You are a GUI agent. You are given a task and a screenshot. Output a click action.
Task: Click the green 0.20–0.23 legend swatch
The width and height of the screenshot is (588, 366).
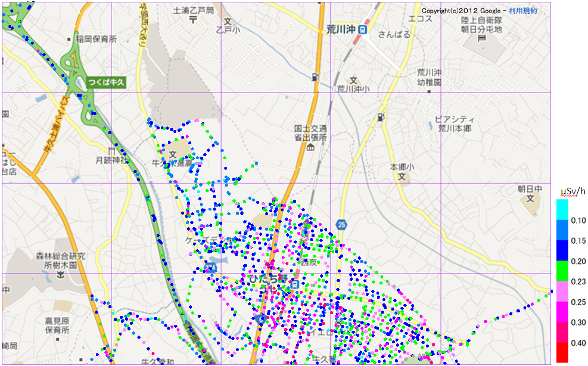click(x=562, y=271)
